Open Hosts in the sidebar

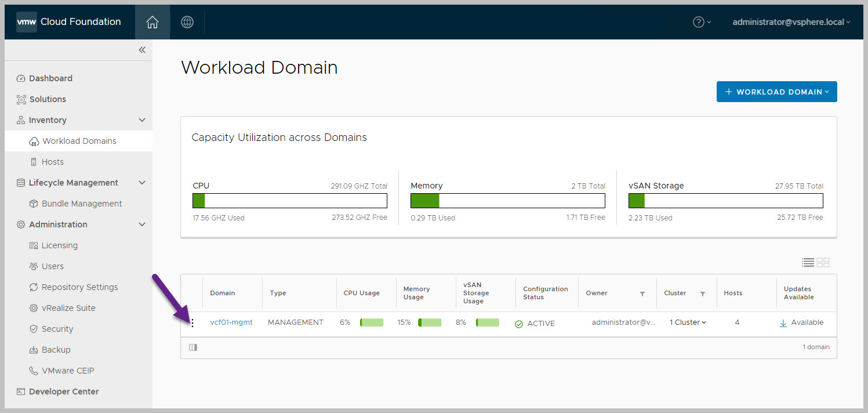[52, 162]
